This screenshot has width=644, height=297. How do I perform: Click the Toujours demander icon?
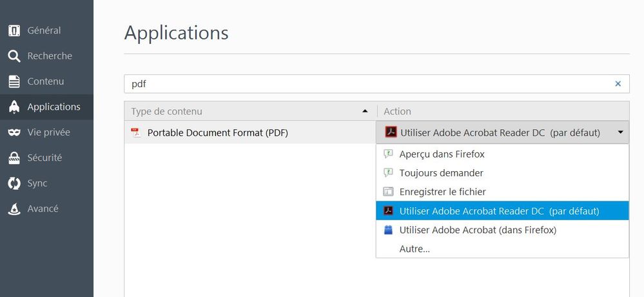click(x=388, y=173)
